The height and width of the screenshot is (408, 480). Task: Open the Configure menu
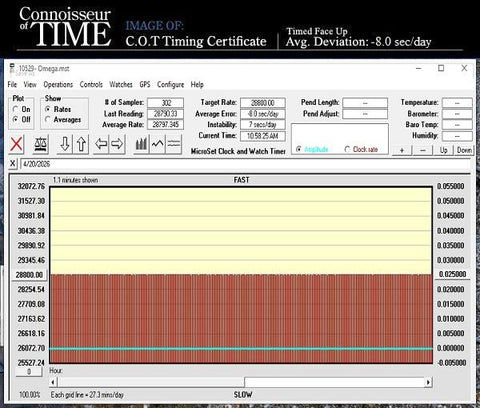pos(170,85)
